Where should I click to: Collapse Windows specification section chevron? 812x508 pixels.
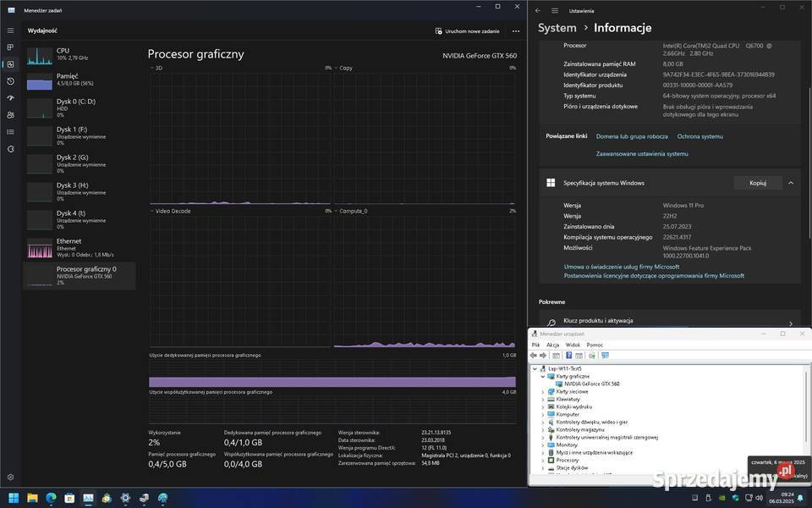point(791,183)
